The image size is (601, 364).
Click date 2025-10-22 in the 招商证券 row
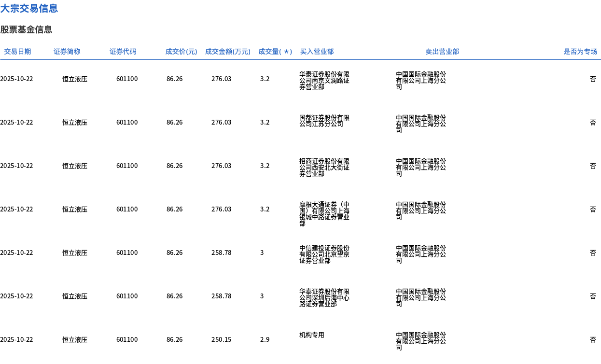pyautogui.click(x=16, y=166)
